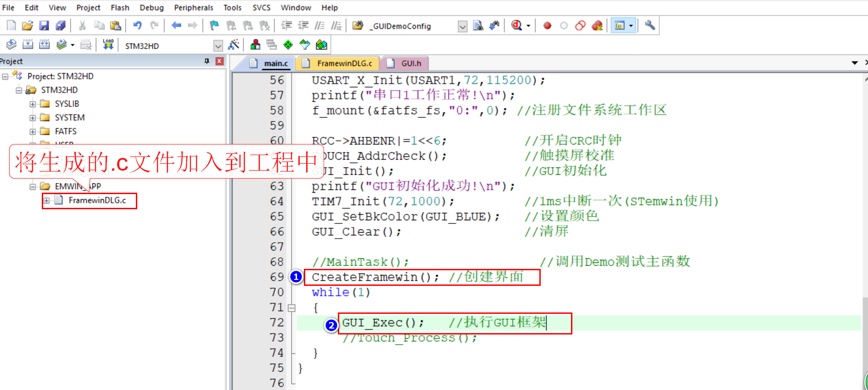This screenshot has width=868, height=390.
Task: Indent selected lines with the toolbar icon
Action: 286,26
